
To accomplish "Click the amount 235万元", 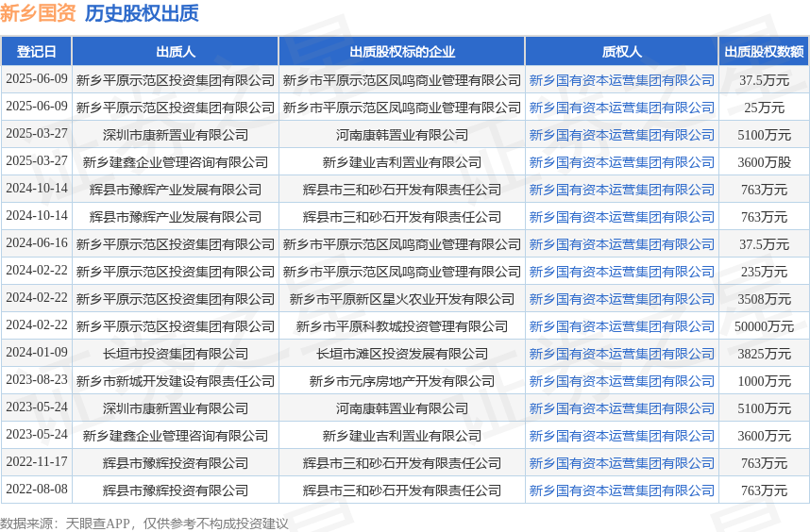I will coord(764,272).
